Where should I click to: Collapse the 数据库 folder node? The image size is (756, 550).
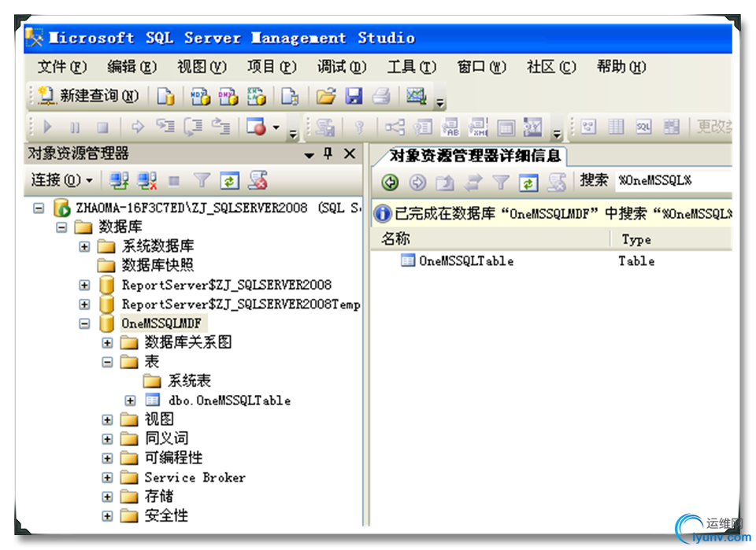tap(61, 227)
